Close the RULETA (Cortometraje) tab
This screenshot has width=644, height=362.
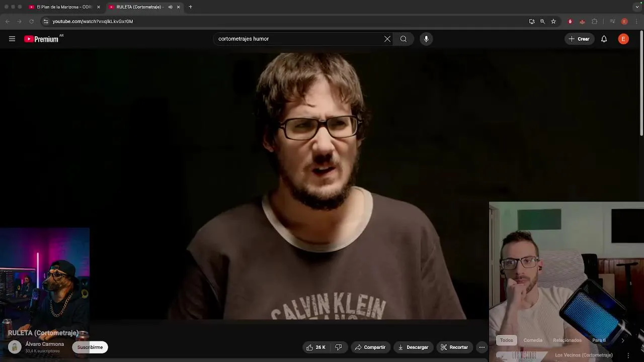point(178,7)
